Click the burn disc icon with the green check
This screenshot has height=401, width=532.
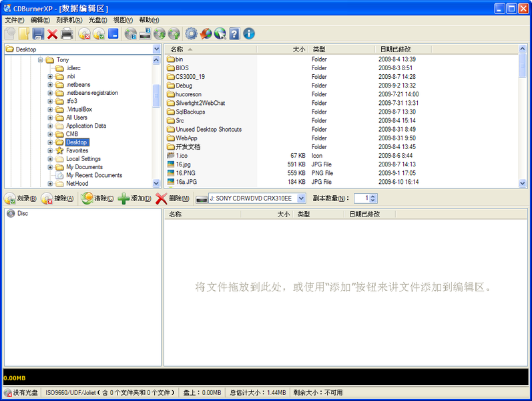[99, 33]
